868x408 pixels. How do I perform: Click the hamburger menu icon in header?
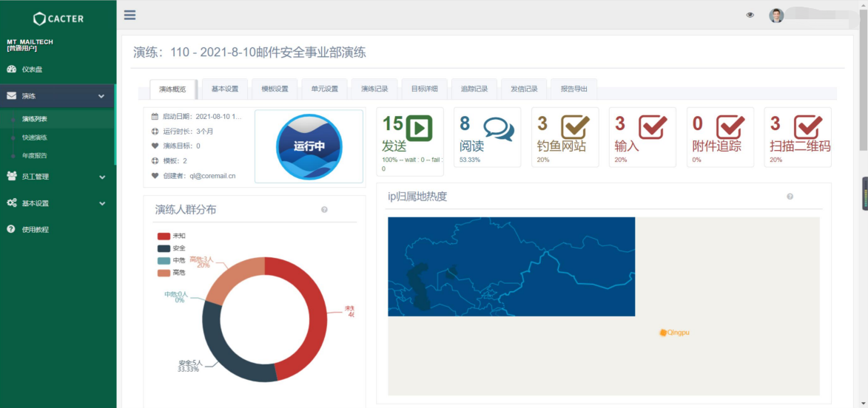(130, 15)
